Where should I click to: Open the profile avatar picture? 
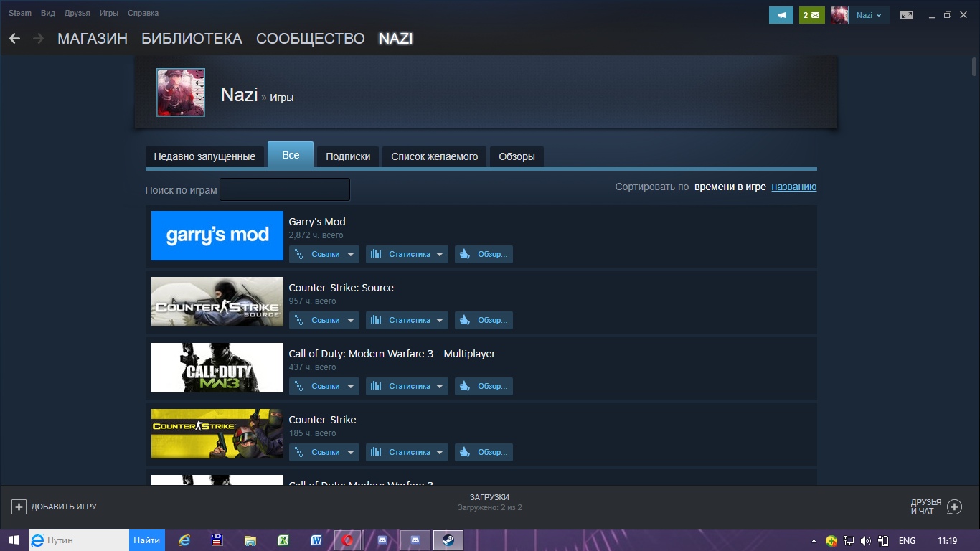181,93
